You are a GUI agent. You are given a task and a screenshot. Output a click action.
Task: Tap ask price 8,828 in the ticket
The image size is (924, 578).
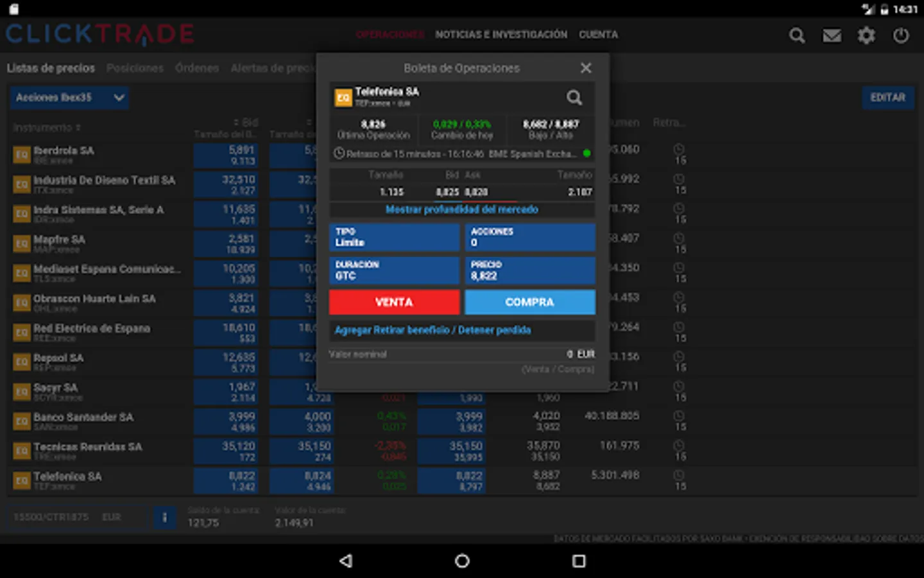pyautogui.click(x=476, y=192)
